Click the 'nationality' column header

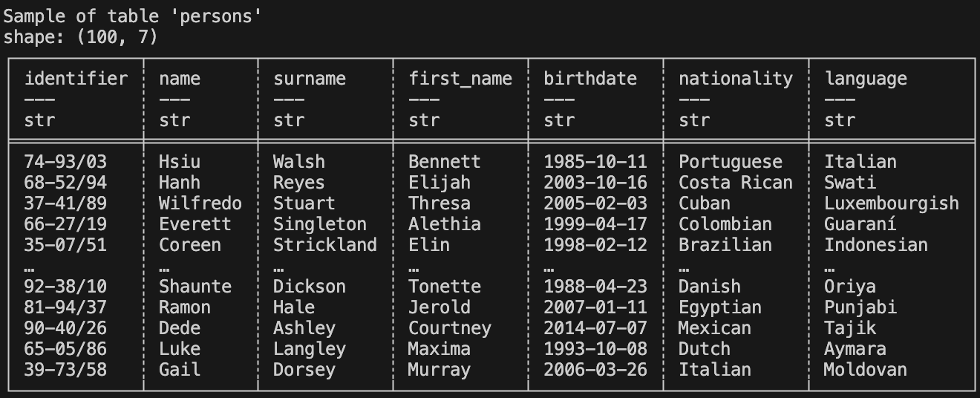735,79
